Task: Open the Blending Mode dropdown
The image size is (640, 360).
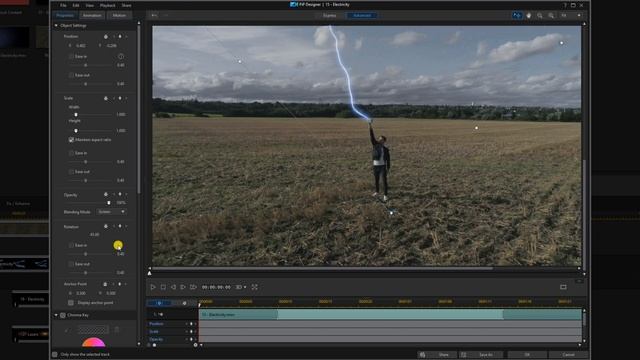Action: (111, 212)
